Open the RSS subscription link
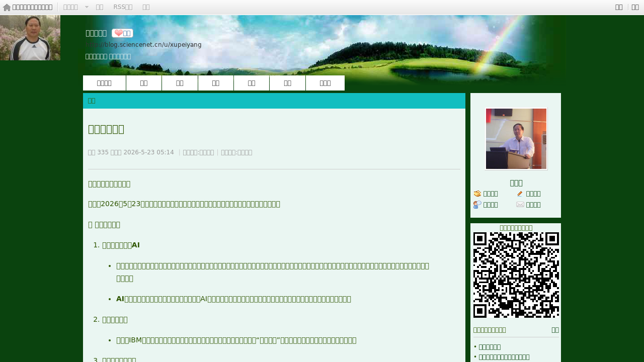Image resolution: width=644 pixels, height=362 pixels. point(123,7)
